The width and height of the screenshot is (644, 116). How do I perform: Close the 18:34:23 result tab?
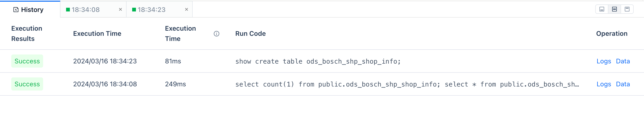click(186, 10)
